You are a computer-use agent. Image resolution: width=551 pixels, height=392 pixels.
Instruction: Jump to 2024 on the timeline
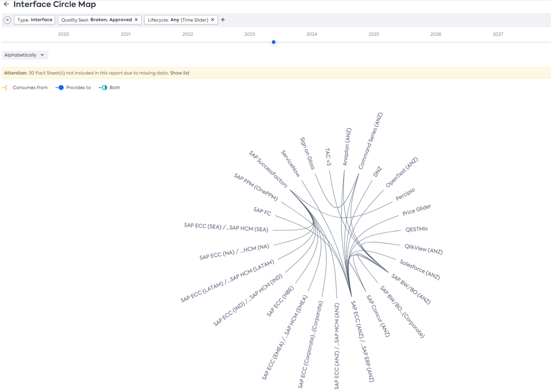click(312, 34)
